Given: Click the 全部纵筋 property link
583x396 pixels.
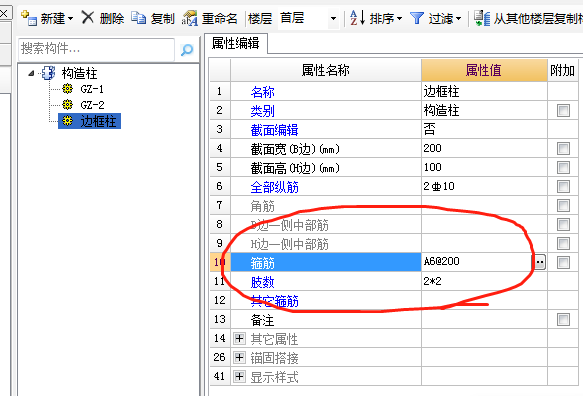Looking at the screenshot, I should tap(274, 187).
